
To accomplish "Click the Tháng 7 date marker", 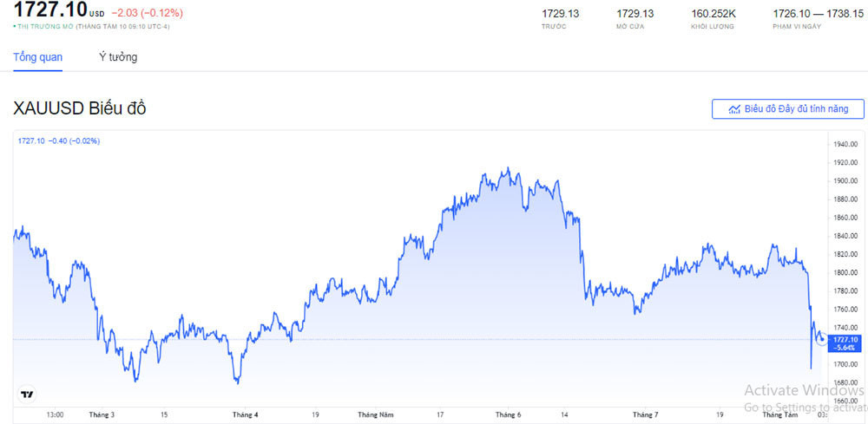I will pyautogui.click(x=645, y=414).
